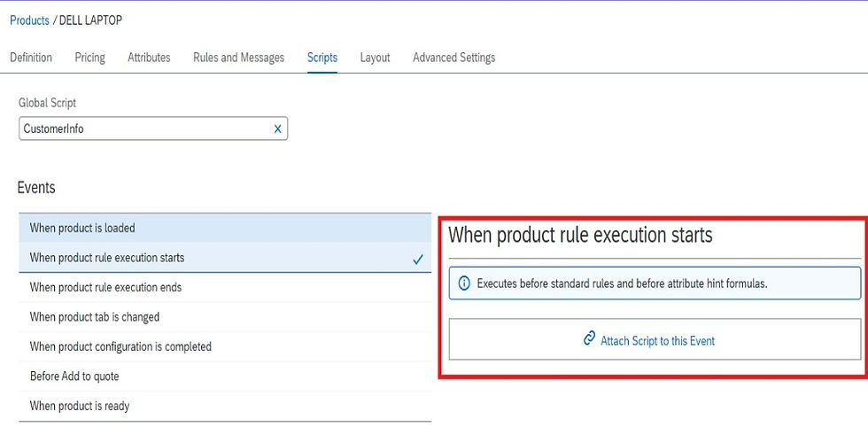Viewport: 868px width, 427px height.
Task: Pick the Before Add to quote event
Action: 74,377
